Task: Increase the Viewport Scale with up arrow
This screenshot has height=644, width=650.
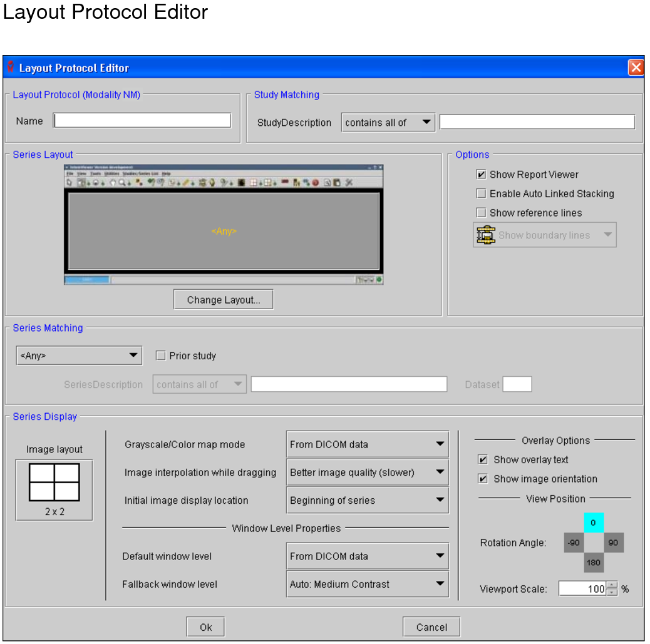Action: (x=612, y=585)
